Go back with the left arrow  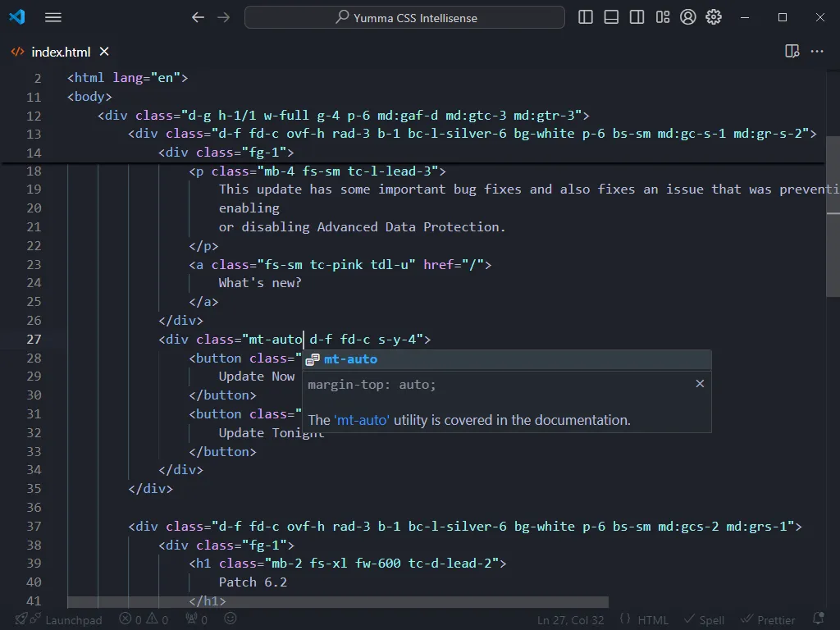click(198, 18)
